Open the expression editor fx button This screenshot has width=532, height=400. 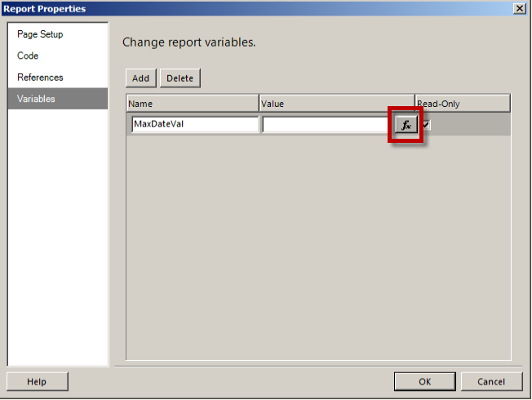pyautogui.click(x=406, y=125)
